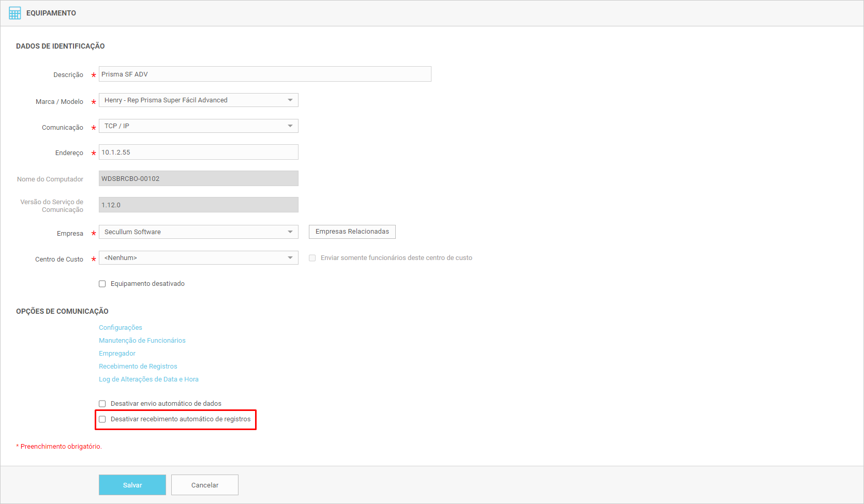Image resolution: width=864 pixels, height=504 pixels.
Task: Expand the Centro de Custo dropdown
Action: tap(198, 258)
